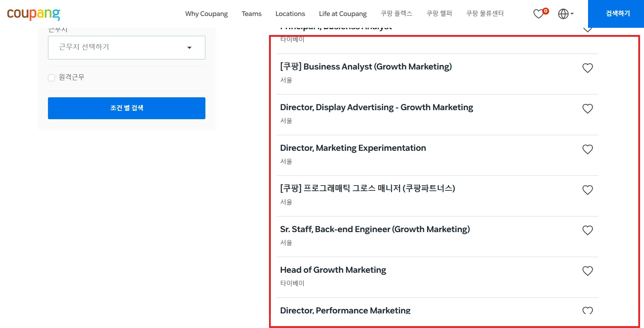Save 프로그래매틱 그로스 매니저 job with heart
The height and width of the screenshot is (328, 644).
pos(588,190)
